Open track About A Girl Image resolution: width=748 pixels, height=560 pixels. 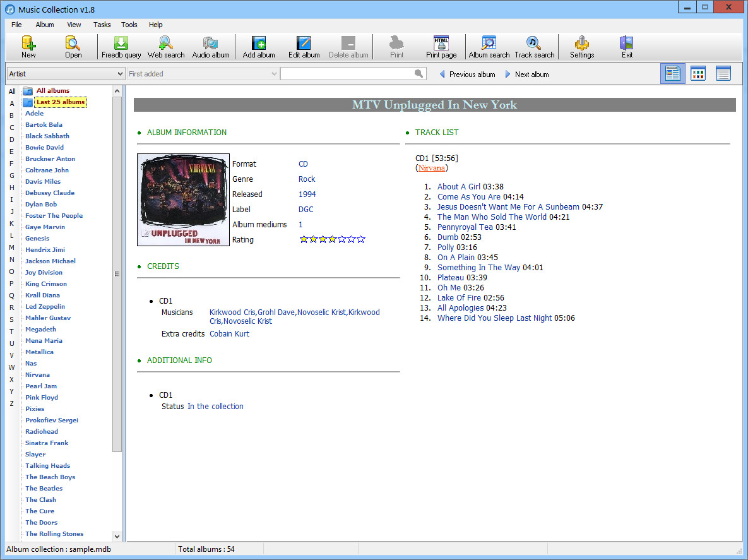point(459,186)
